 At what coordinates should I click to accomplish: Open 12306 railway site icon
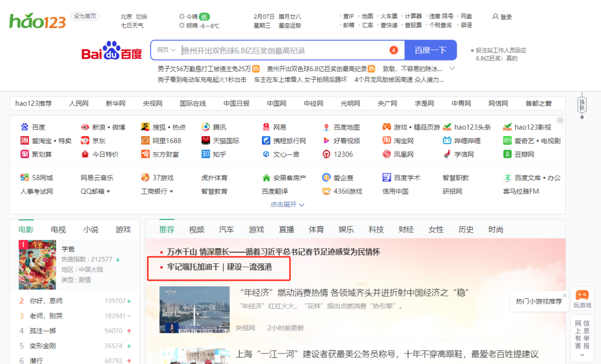click(x=327, y=154)
